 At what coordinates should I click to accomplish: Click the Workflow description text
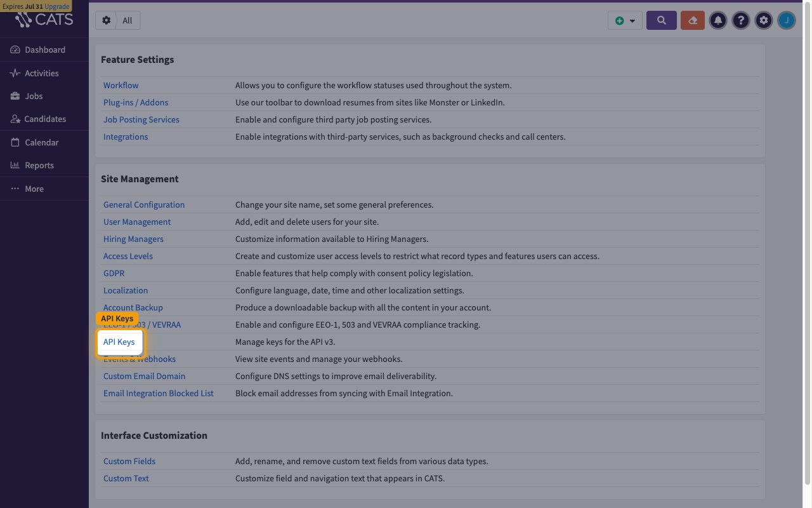coord(374,85)
